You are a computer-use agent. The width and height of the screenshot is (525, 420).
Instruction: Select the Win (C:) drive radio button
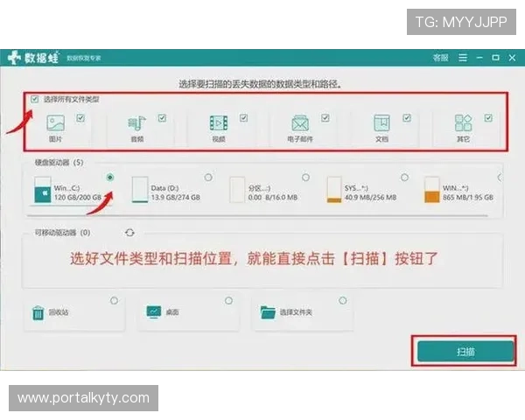click(110, 177)
